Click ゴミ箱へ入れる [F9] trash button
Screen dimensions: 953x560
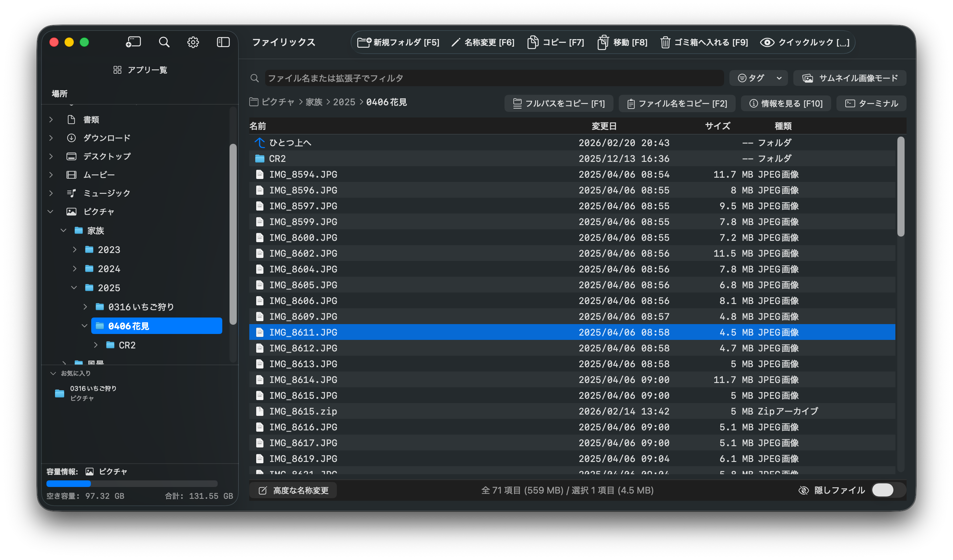tap(704, 42)
